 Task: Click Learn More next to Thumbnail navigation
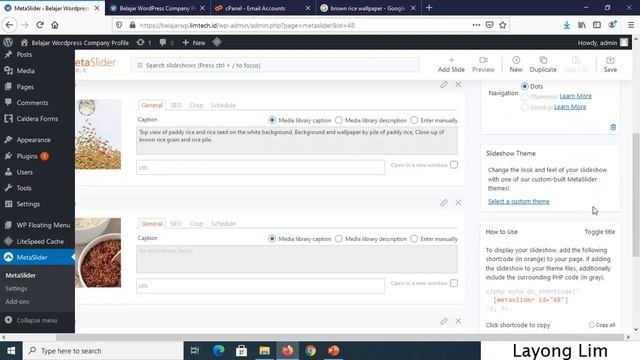point(576,96)
